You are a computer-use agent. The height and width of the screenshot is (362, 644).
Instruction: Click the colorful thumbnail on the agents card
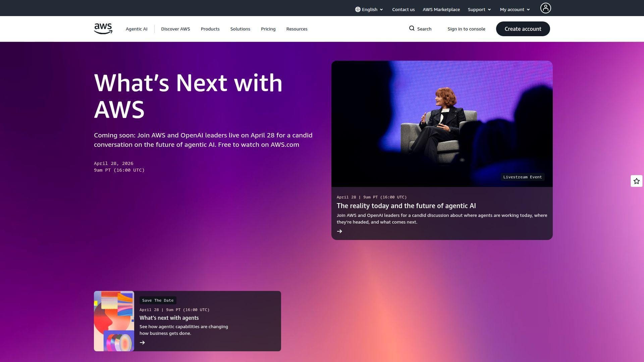click(114, 321)
